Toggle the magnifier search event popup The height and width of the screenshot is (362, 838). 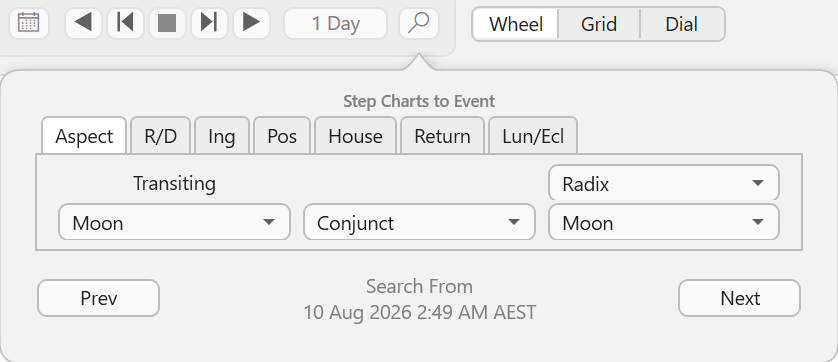coord(419,24)
